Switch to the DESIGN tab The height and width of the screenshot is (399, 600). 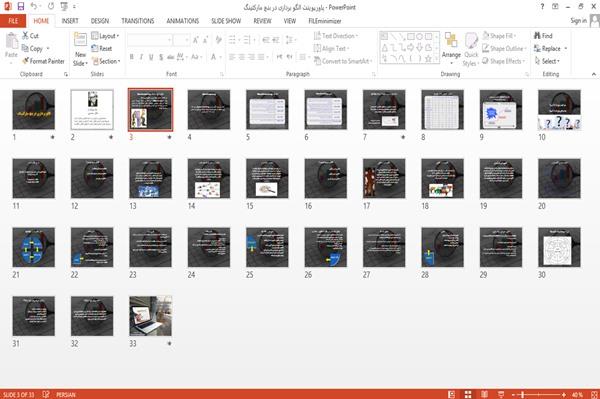tap(100, 21)
